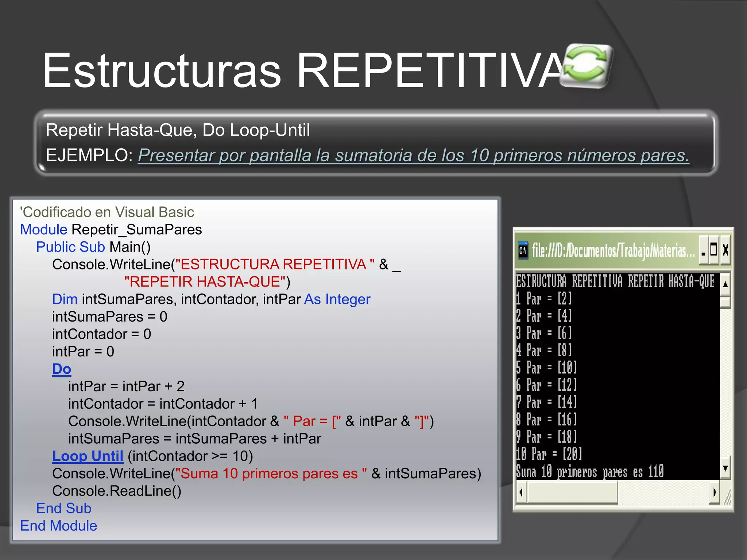747x560 pixels.
Task: Click console output line '8 Par = [16]'
Action: [x=546, y=420]
